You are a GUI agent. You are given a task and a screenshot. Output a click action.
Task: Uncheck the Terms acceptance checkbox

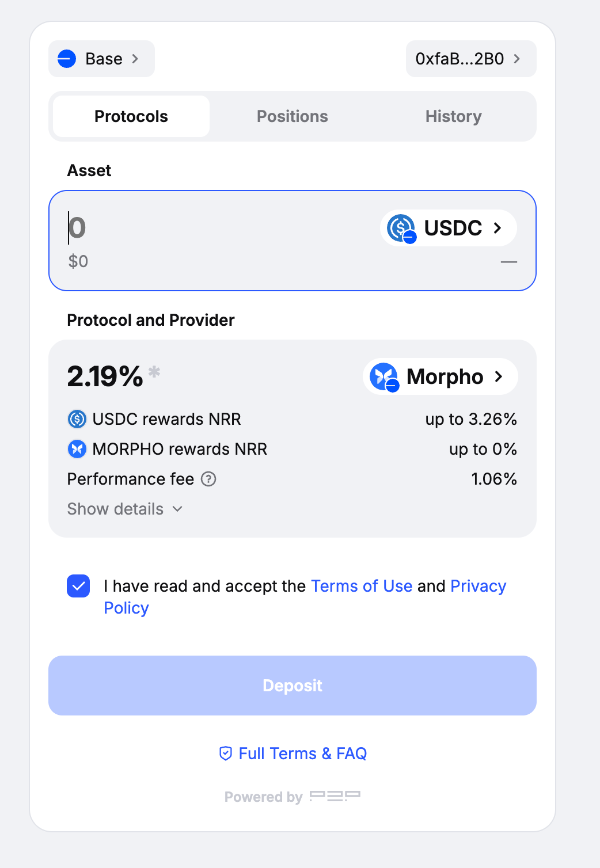pyautogui.click(x=78, y=586)
